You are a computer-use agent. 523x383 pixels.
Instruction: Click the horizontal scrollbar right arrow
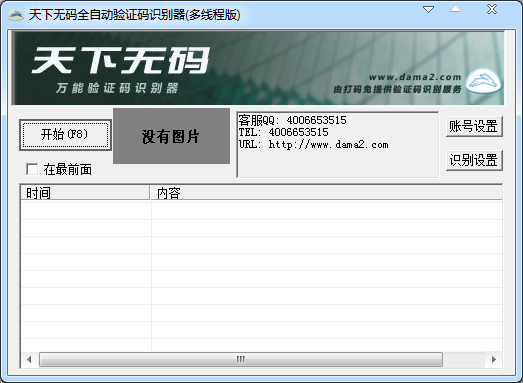(x=494, y=360)
